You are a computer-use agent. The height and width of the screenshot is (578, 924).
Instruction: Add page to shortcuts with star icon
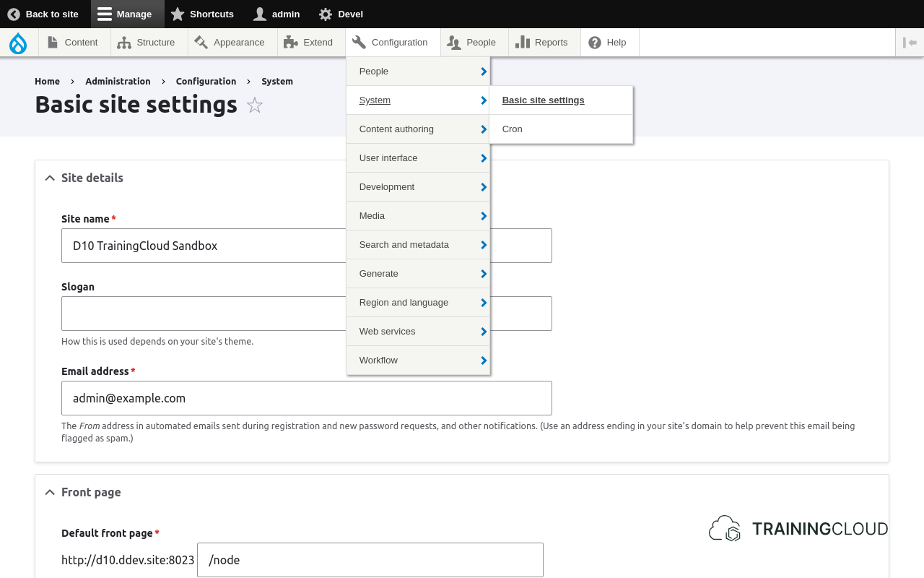point(255,105)
